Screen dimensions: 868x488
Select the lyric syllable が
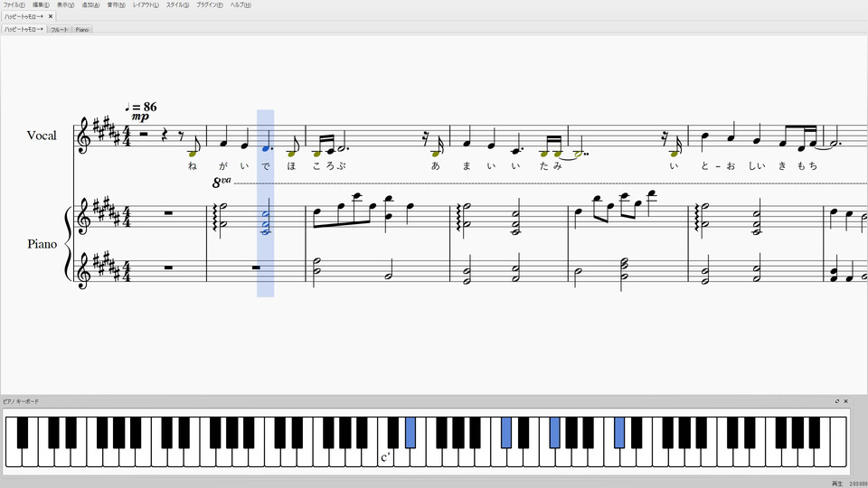(x=223, y=165)
